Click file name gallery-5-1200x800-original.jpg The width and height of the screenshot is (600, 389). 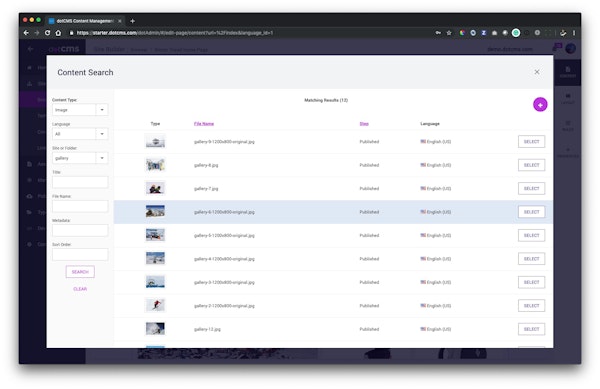224,236
